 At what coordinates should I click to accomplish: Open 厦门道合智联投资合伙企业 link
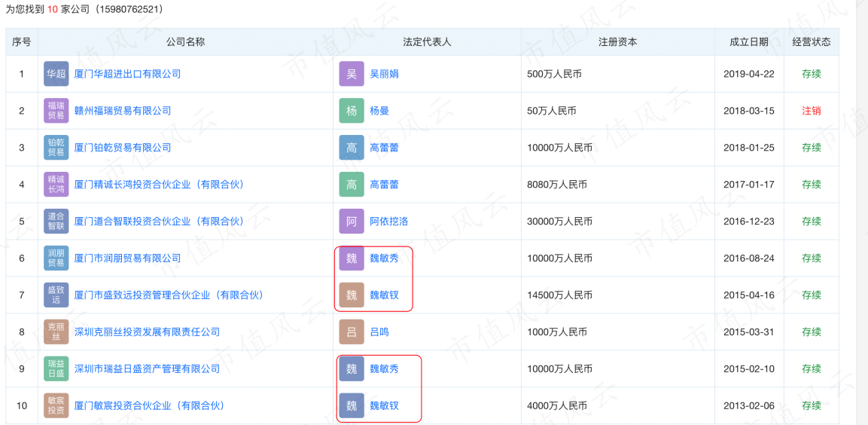(x=159, y=221)
